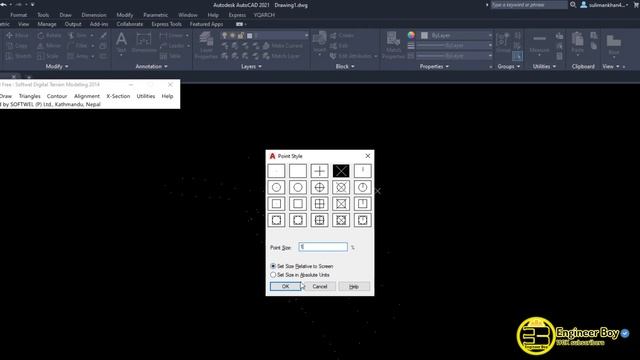This screenshot has width=640, height=360.
Task: Click the Paste tool in Clipboard panel
Action: click(577, 42)
